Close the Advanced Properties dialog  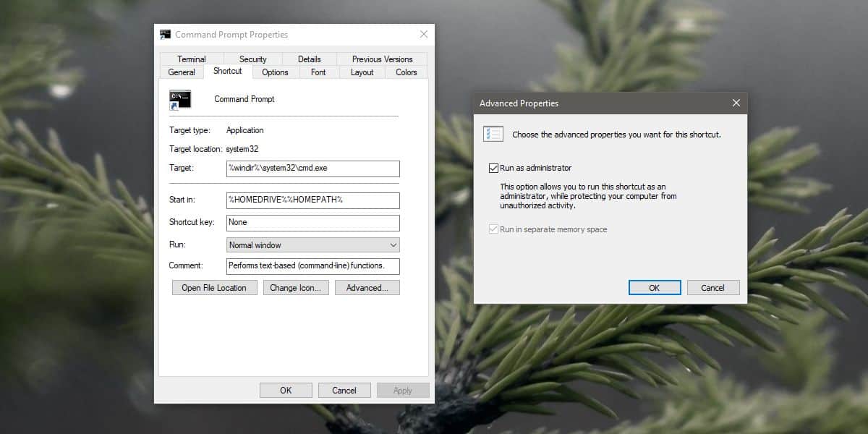[x=736, y=103]
